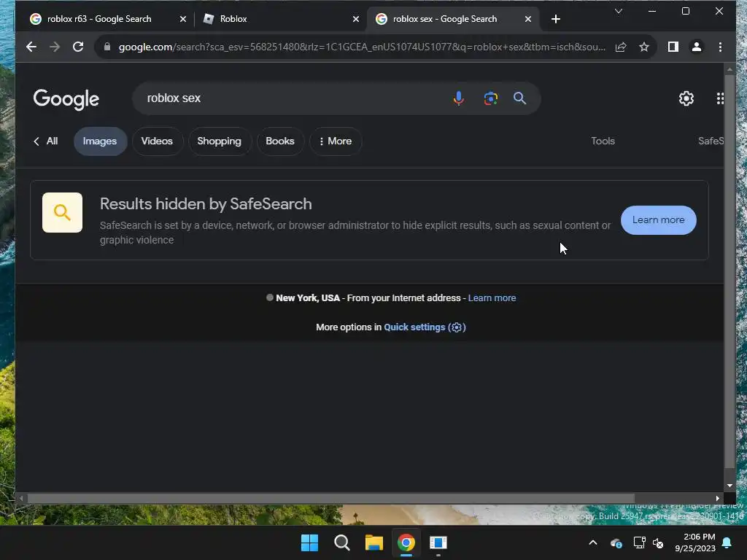Close the roblox r63 Google Search tab
747x560 pixels.
[183, 19]
